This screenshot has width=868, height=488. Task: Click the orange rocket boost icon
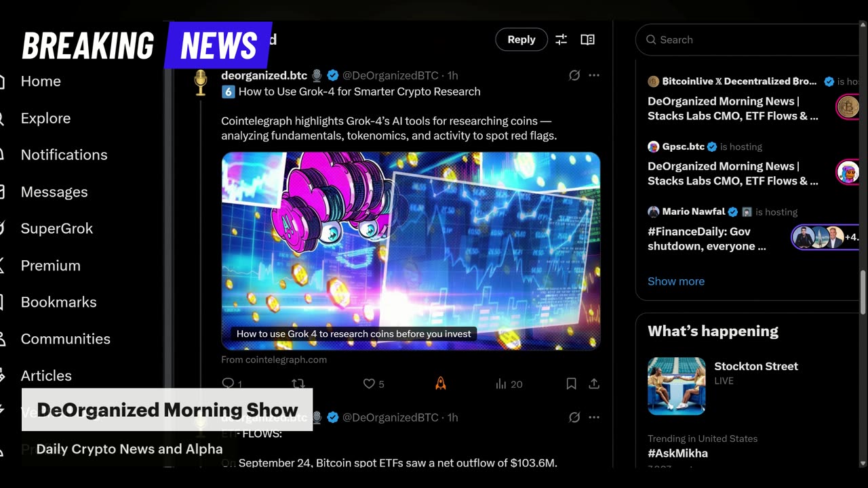440,384
